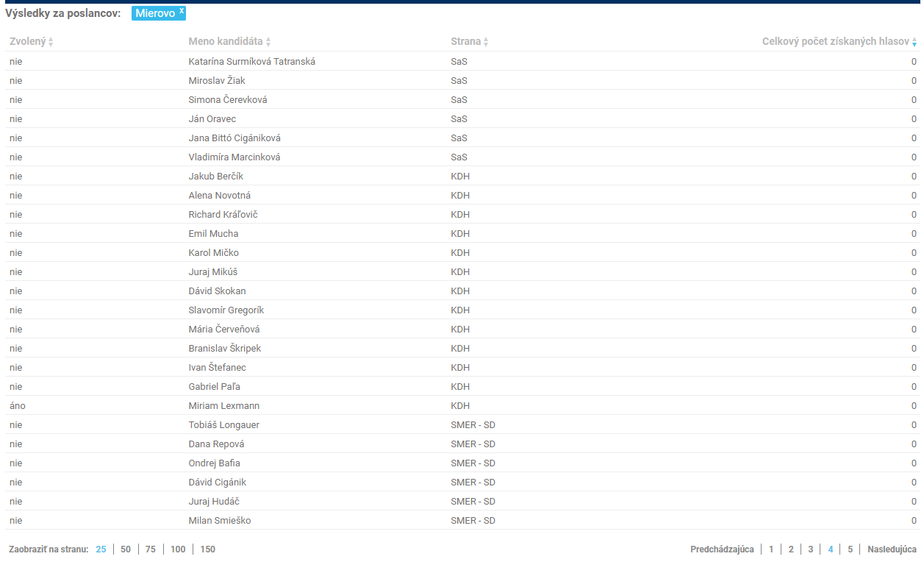The height and width of the screenshot is (573, 924).
Task: Click áno in Miriam Lexmann row
Action: 18,406
